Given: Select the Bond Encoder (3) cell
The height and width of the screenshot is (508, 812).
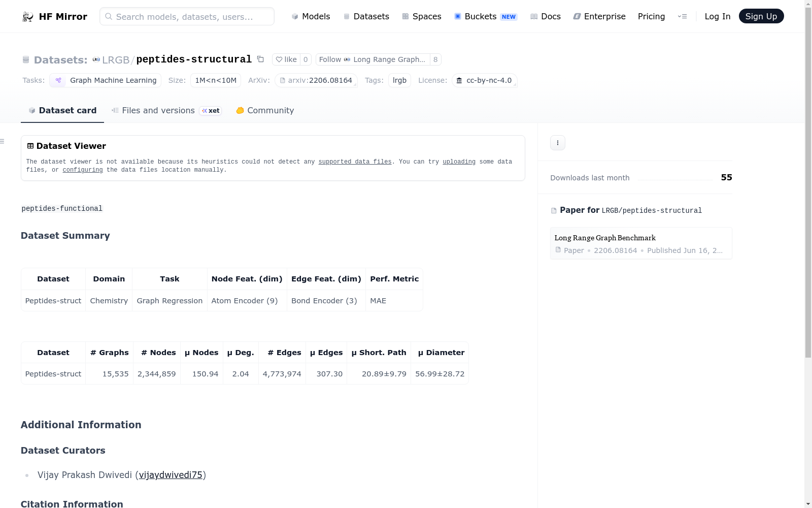Looking at the screenshot, I should 326,301.
